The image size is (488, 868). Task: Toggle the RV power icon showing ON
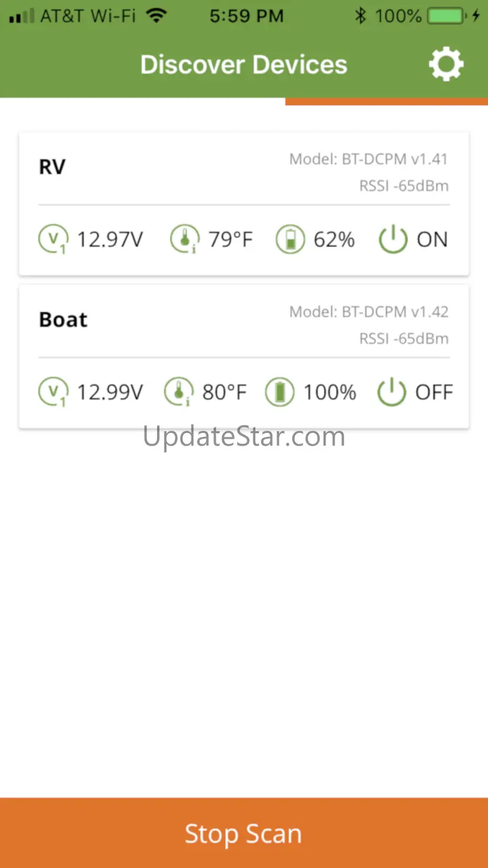(393, 239)
